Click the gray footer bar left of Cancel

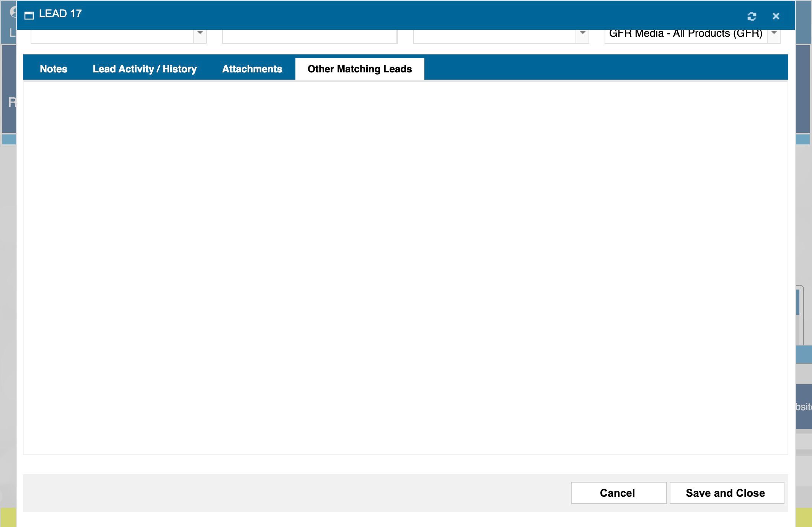[x=297, y=493]
